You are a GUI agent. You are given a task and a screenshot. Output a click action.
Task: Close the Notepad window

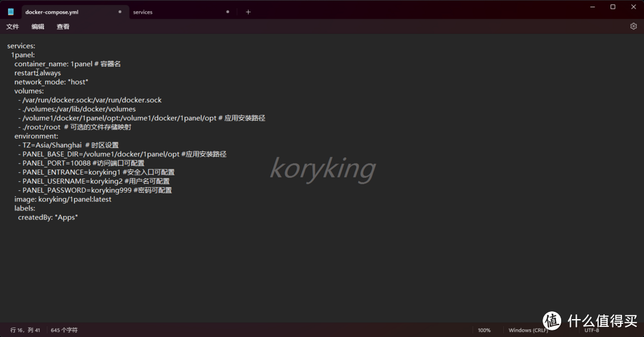(x=633, y=7)
